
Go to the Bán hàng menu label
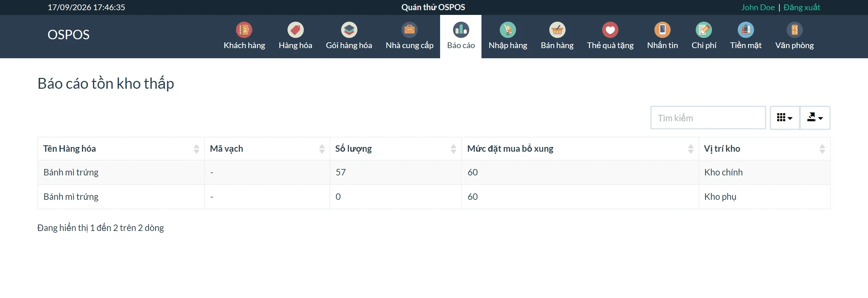(557, 45)
